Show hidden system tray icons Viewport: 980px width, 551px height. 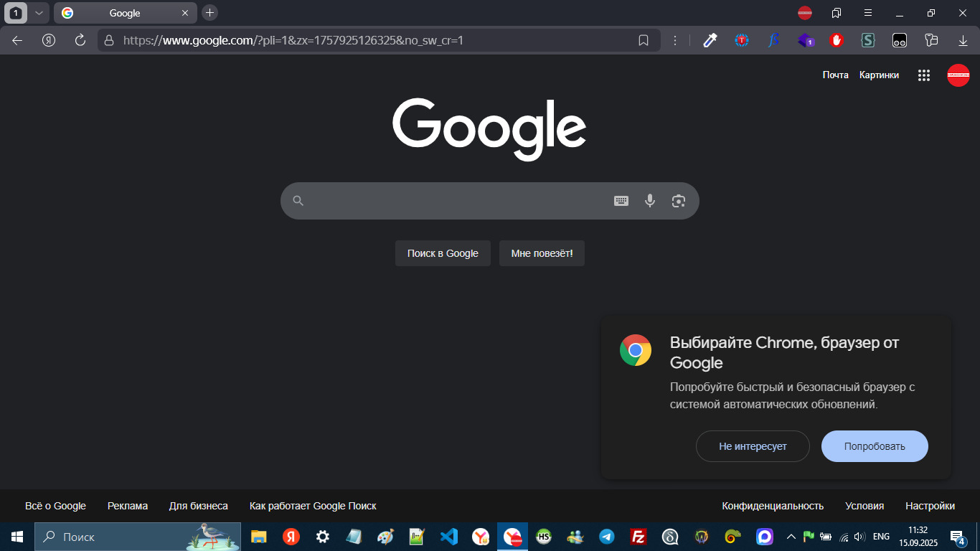tap(791, 537)
